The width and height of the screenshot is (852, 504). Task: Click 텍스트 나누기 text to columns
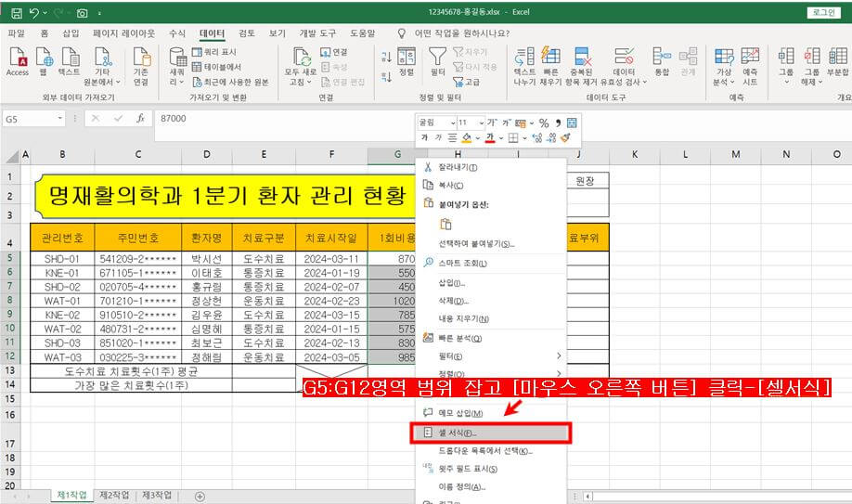525,66
